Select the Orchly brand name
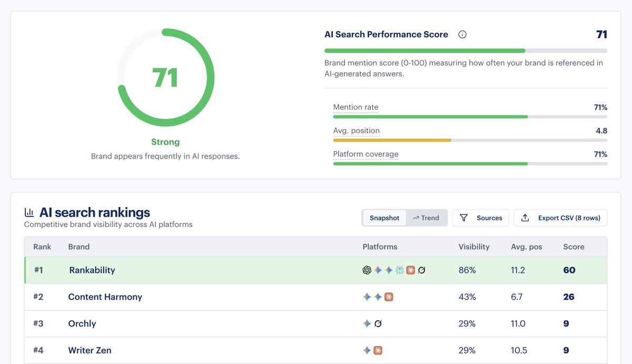The height and width of the screenshot is (364, 632). tap(82, 323)
